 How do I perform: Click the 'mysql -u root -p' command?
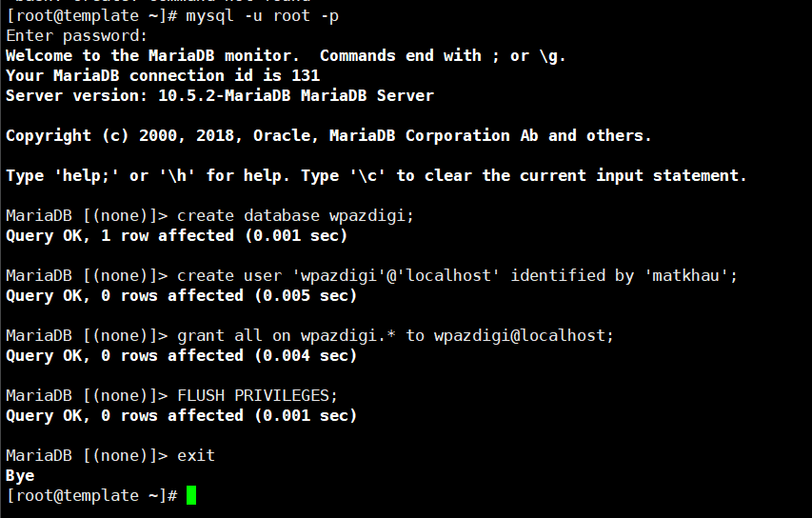262,16
